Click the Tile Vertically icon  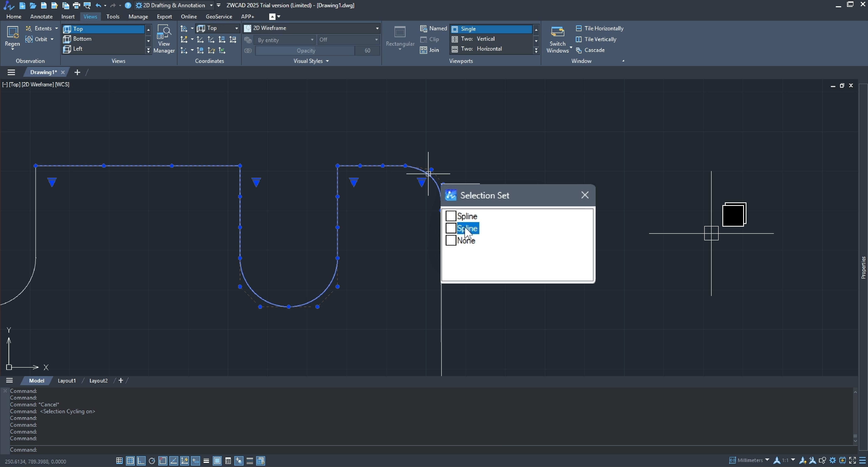coord(579,39)
